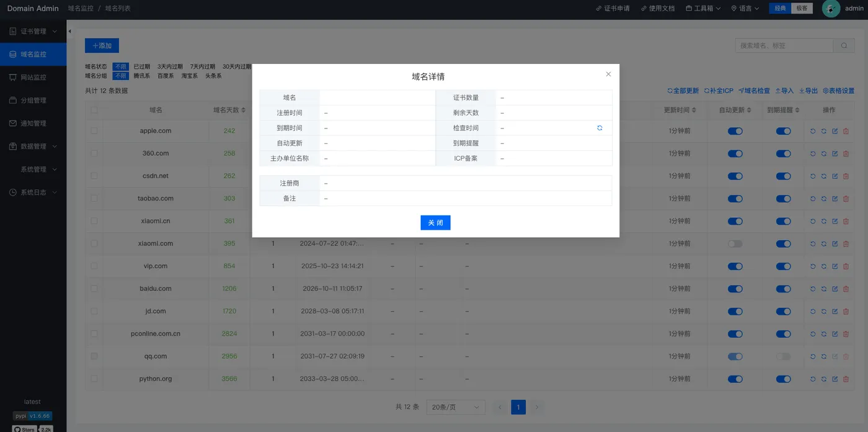Go to 通知管理 sidebar item
868x432 pixels.
33,124
